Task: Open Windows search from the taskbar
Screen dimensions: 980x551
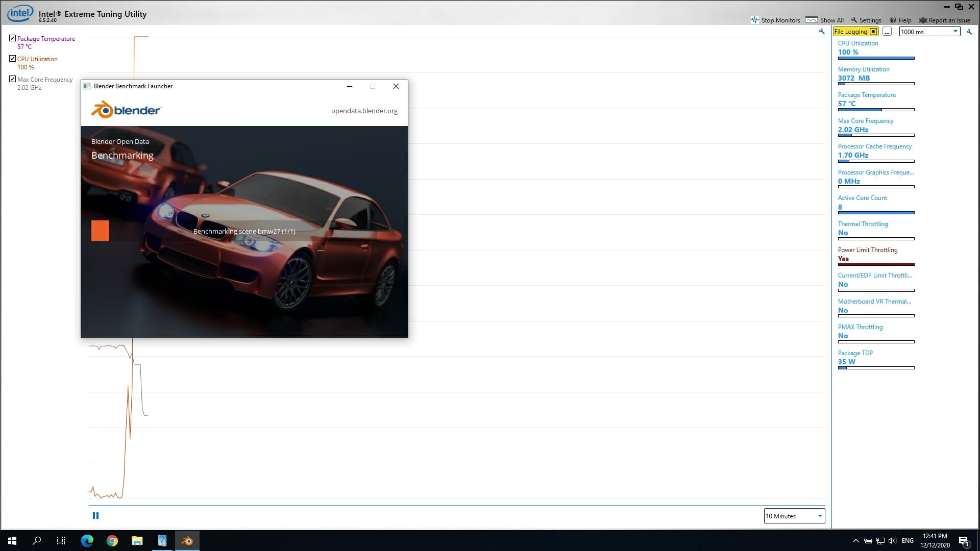Action: 37,541
